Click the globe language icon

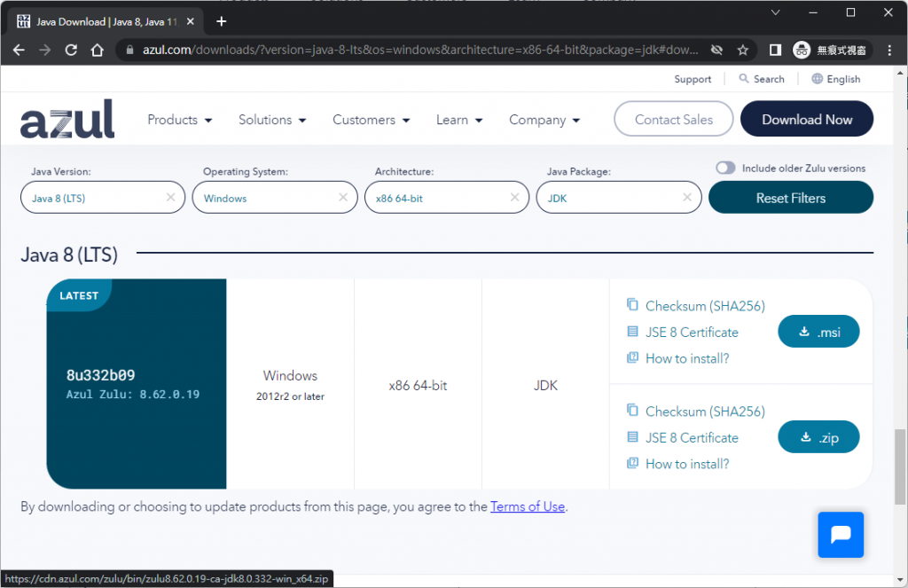[x=817, y=78]
